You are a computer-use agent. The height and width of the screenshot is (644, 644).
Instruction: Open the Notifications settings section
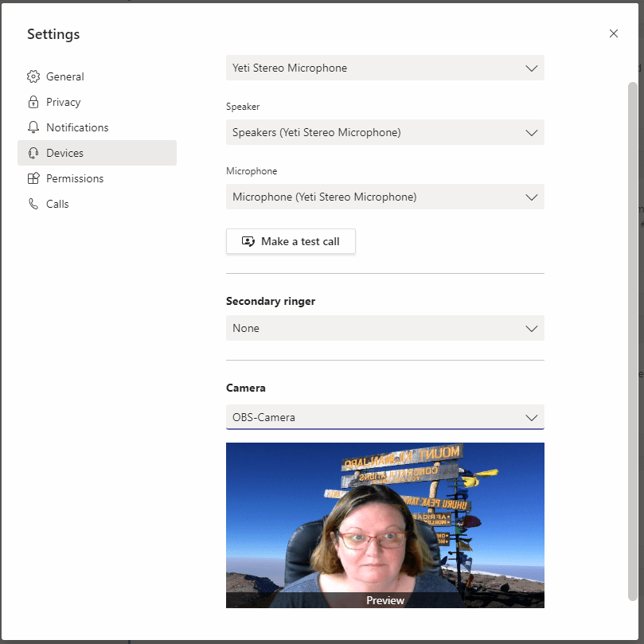pyautogui.click(x=77, y=127)
